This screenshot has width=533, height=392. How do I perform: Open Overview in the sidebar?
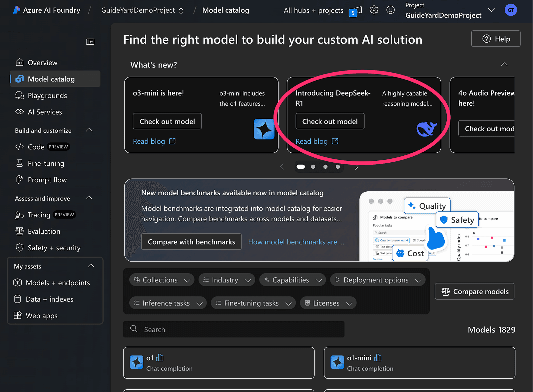click(x=55, y=63)
